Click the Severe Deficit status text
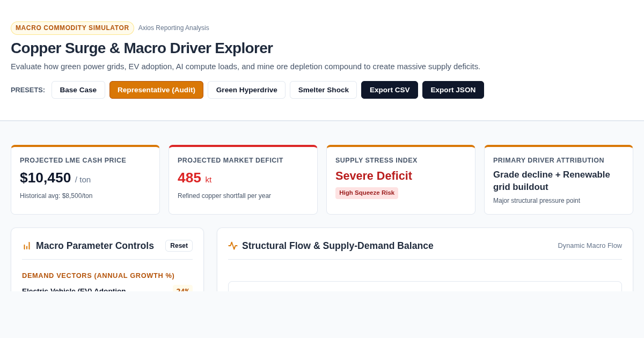Image resolution: width=644 pixels, height=338 pixels. point(374,176)
